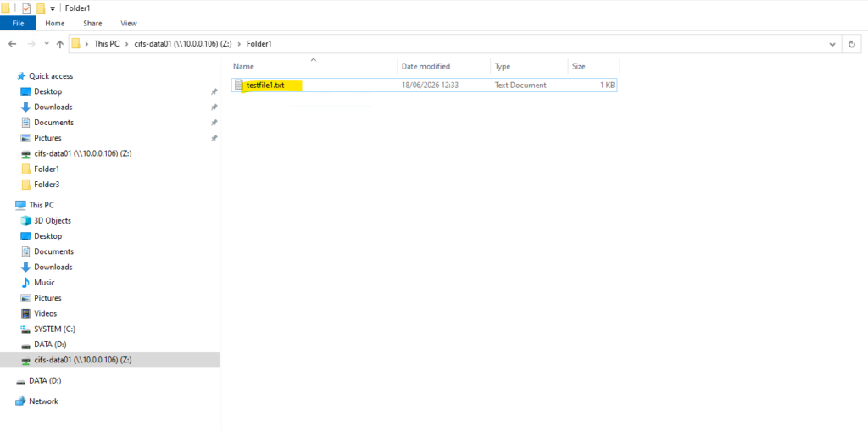Open the Videos folder
This screenshot has width=868, height=431.
[x=46, y=313]
